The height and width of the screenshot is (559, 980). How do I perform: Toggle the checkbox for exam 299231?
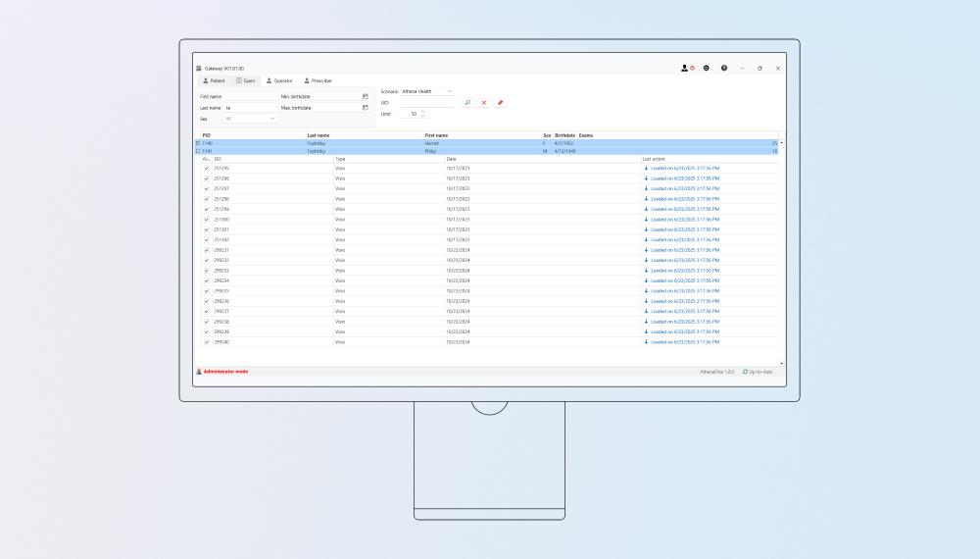point(207,250)
